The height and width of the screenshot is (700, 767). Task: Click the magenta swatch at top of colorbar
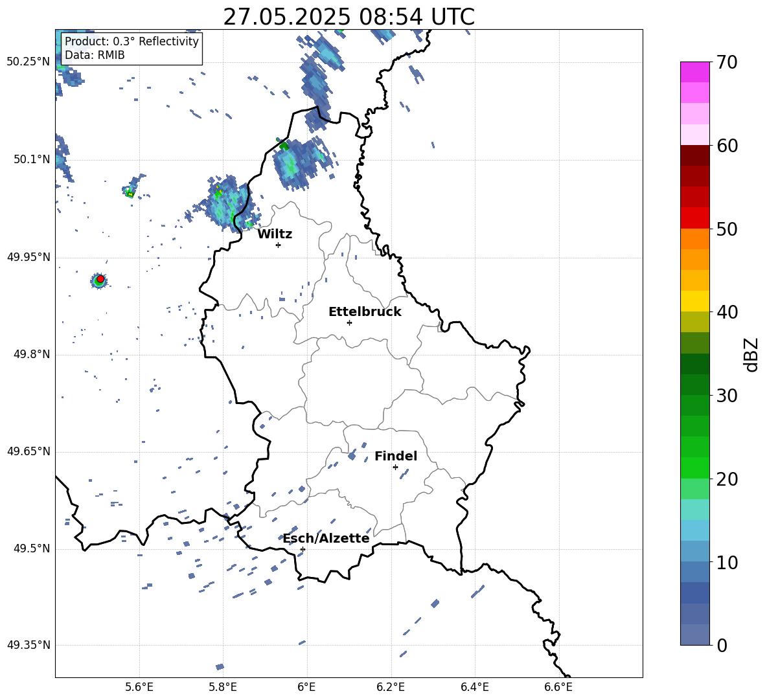point(694,73)
